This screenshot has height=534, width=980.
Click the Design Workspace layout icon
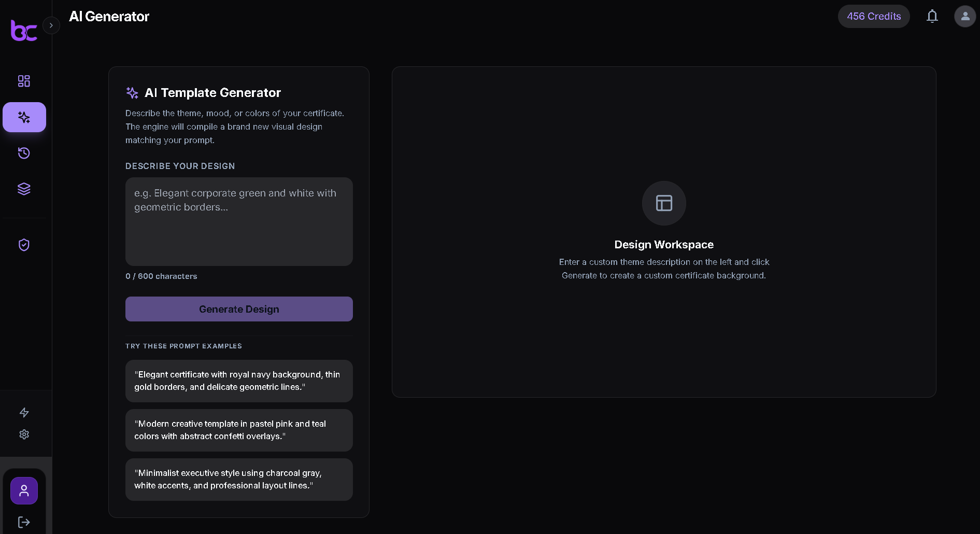tap(664, 203)
